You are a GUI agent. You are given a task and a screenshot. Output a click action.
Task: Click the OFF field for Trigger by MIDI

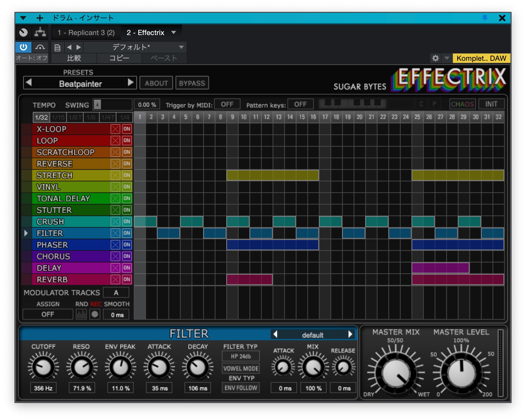tap(227, 104)
